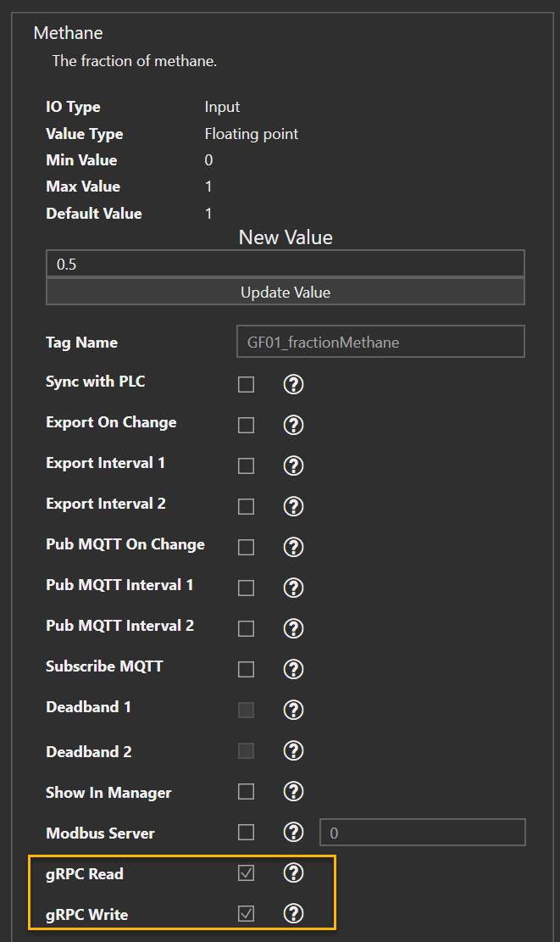This screenshot has width=560, height=942.
Task: Open help for Export On Change
Action: (293, 426)
